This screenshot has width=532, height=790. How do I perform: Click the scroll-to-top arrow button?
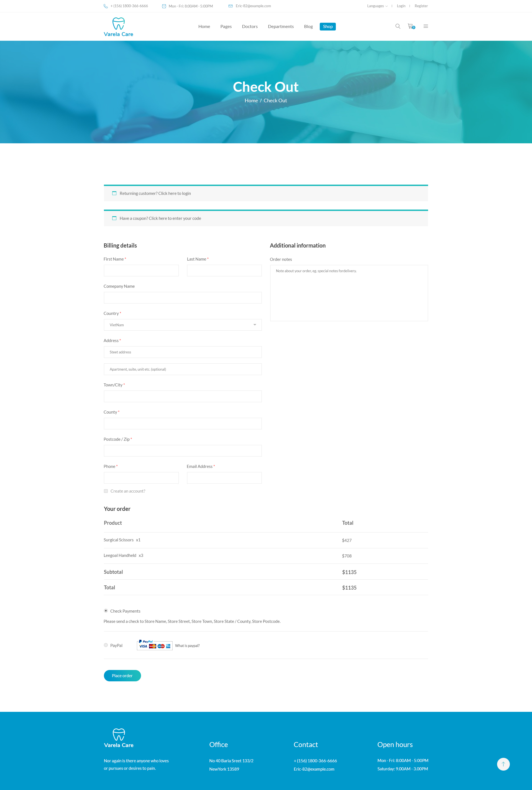pyautogui.click(x=503, y=764)
